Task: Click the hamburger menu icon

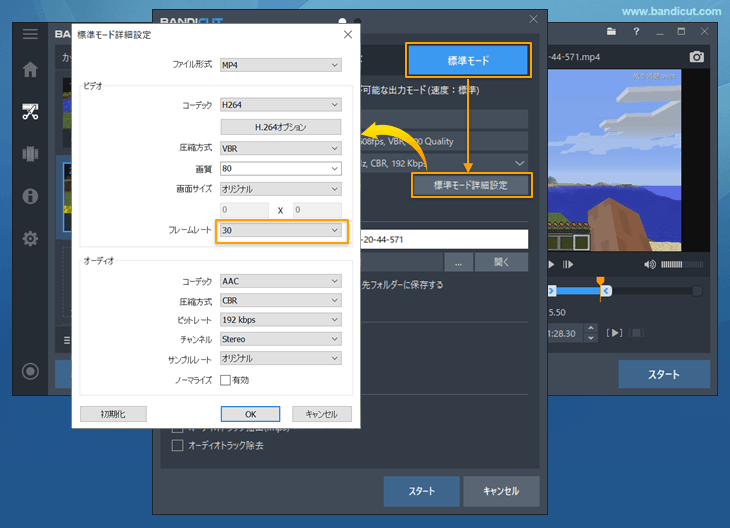Action: (31, 34)
